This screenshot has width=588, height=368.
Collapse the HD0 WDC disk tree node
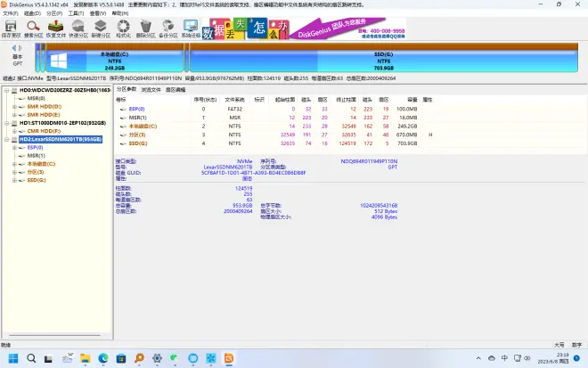click(x=4, y=90)
